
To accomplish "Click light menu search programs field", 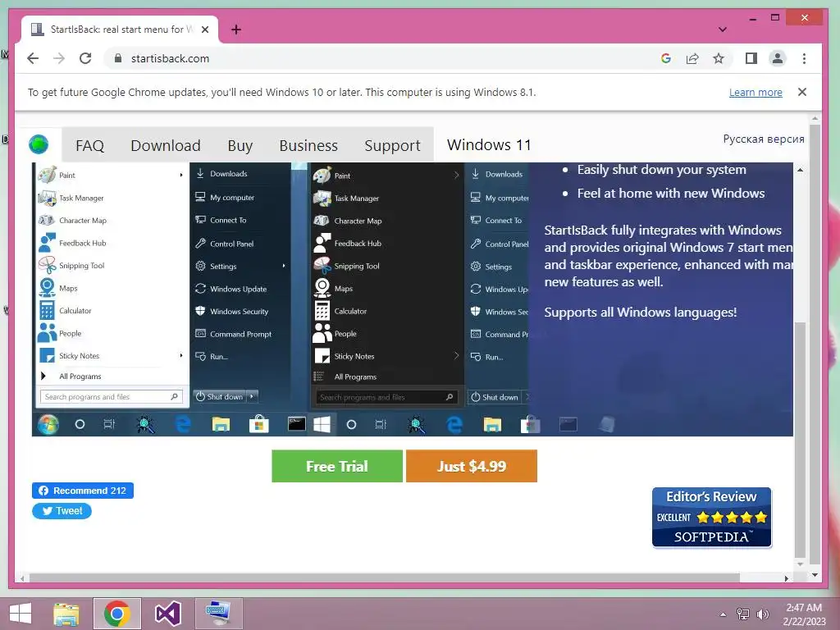I will point(112,396).
